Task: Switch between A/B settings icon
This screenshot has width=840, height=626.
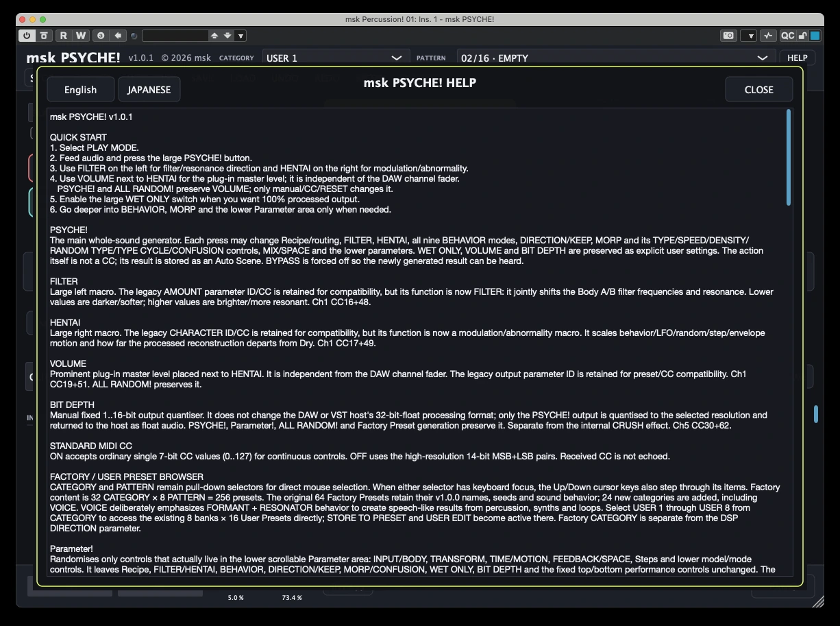Action: point(101,36)
